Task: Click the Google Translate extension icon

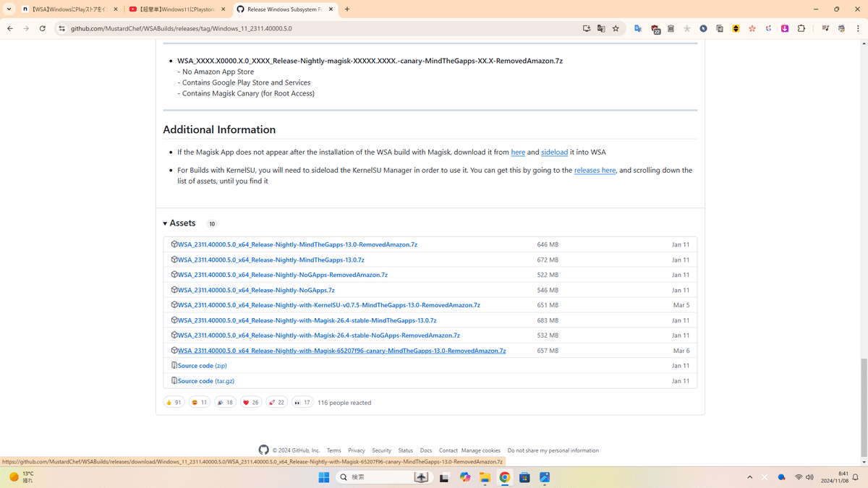Action: point(638,28)
